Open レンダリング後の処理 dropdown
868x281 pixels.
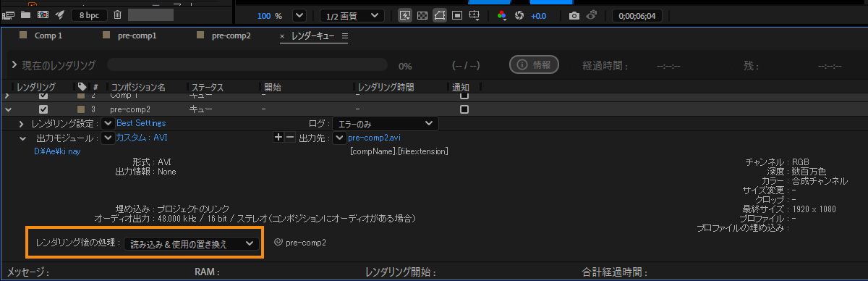click(192, 244)
